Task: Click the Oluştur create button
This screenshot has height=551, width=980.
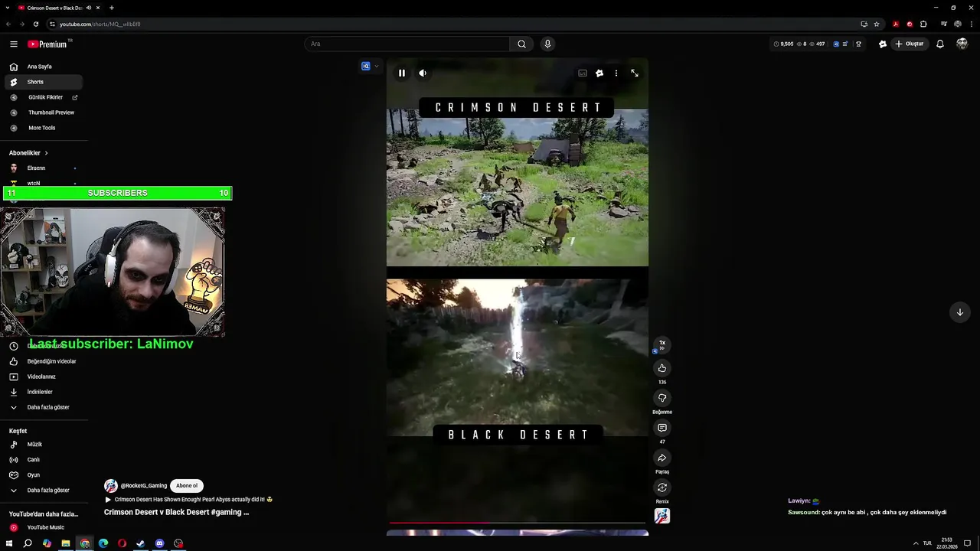Action: click(910, 44)
